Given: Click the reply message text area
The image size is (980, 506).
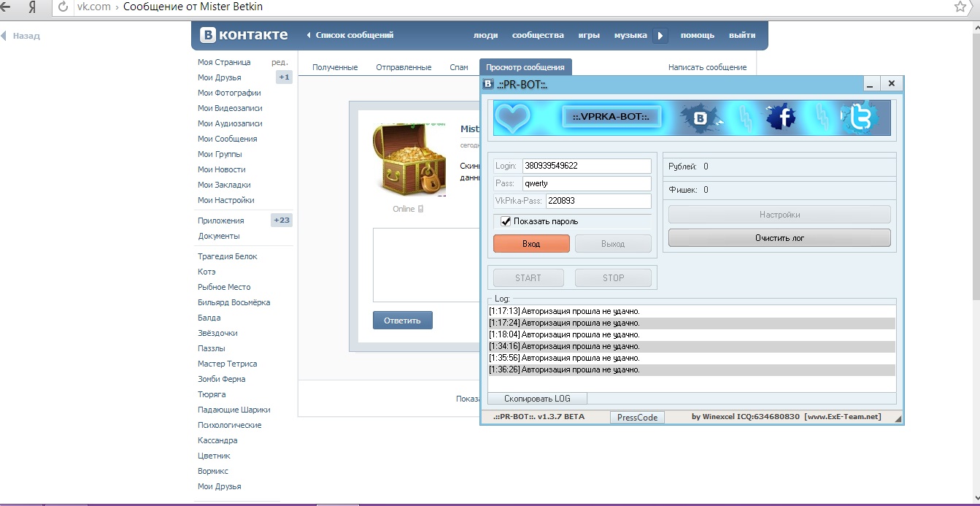Looking at the screenshot, I should pyautogui.click(x=426, y=264).
